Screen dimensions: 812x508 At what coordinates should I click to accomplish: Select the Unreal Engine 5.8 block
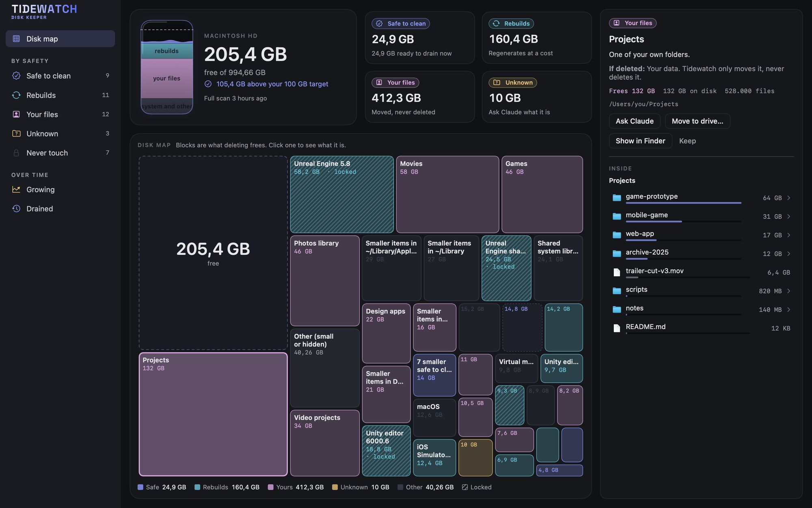pyautogui.click(x=342, y=194)
